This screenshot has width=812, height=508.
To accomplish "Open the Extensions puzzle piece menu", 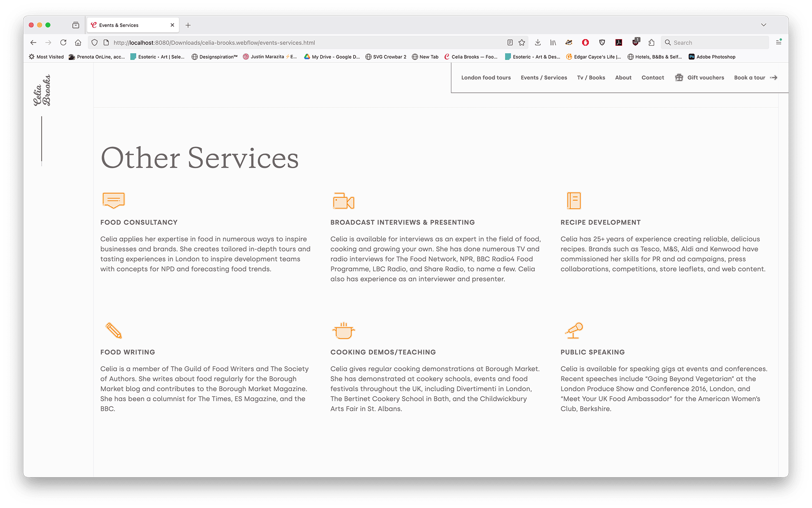I will [x=651, y=42].
